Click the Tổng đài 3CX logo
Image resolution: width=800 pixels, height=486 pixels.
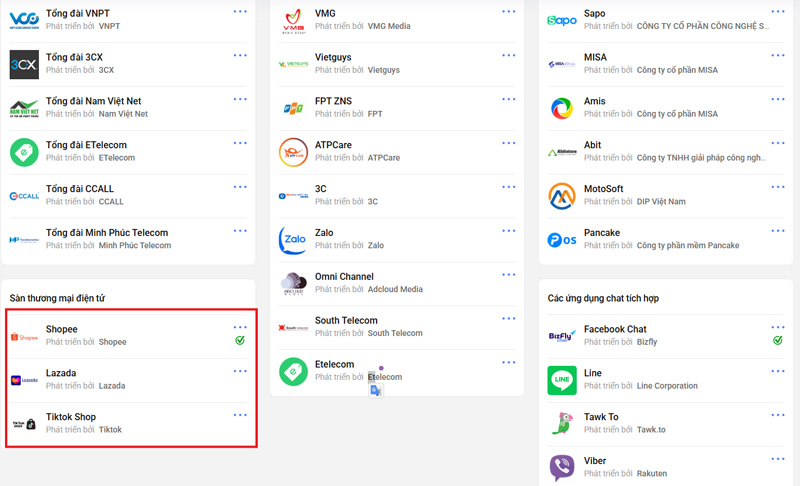point(24,64)
